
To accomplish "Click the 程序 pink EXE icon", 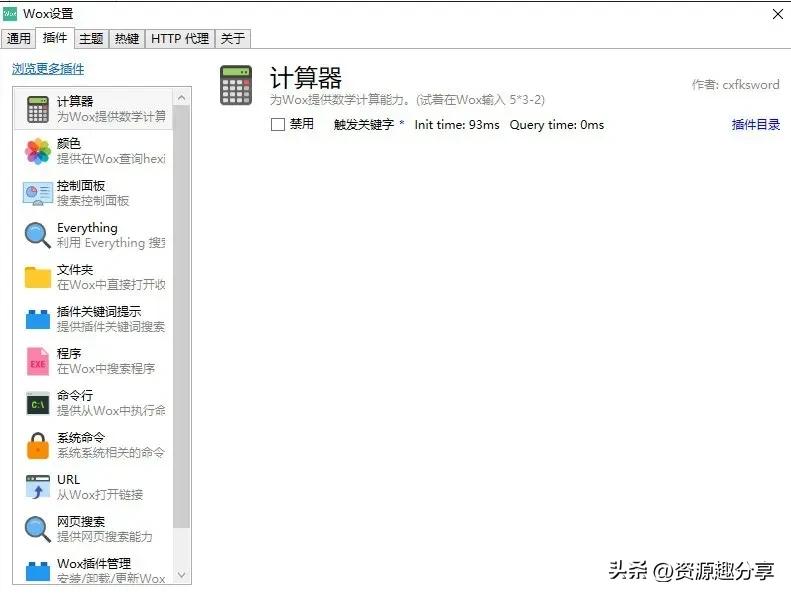I will [x=38, y=361].
